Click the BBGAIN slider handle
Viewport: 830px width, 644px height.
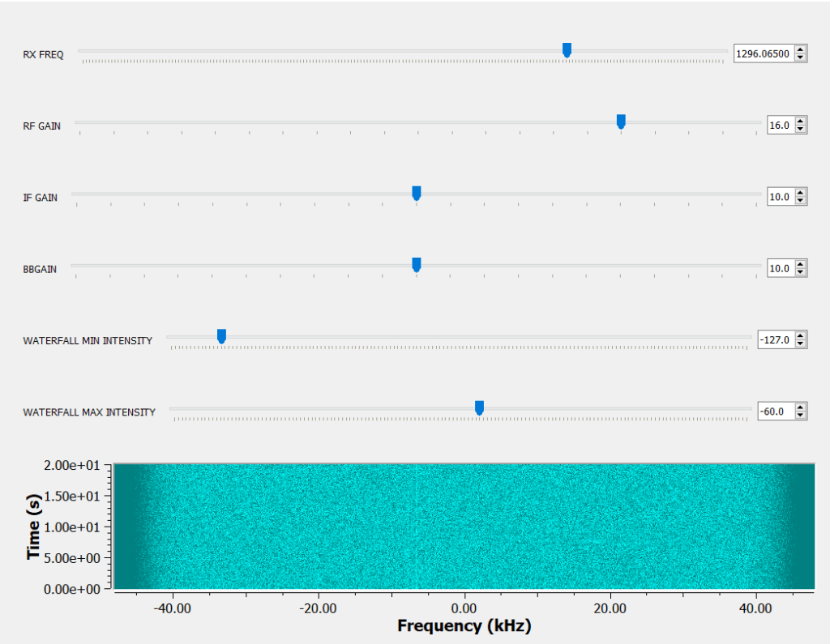click(417, 264)
